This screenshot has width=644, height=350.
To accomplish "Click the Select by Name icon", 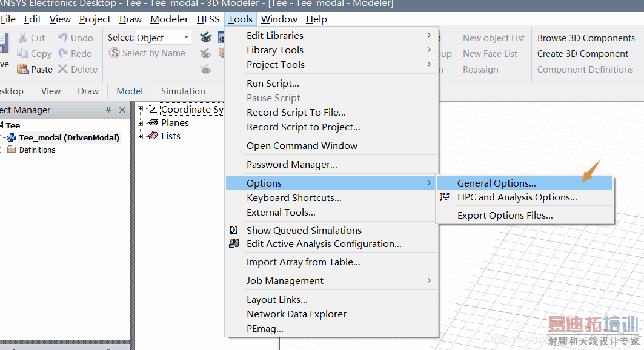I will click(115, 53).
